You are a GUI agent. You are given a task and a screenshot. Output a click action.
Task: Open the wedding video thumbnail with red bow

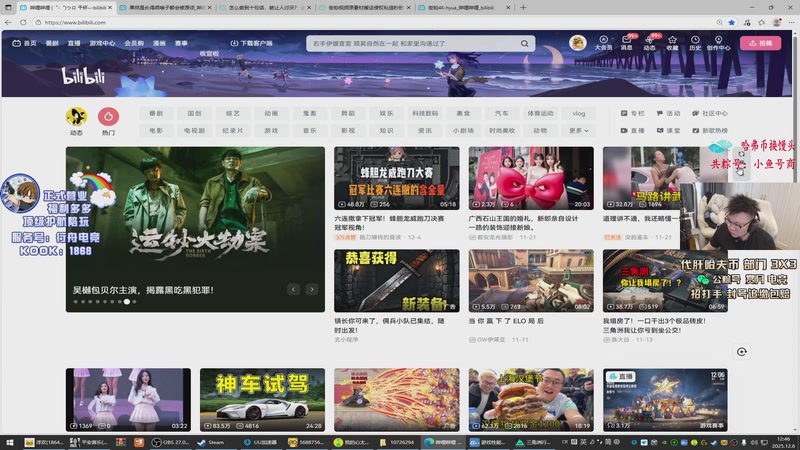(x=531, y=178)
